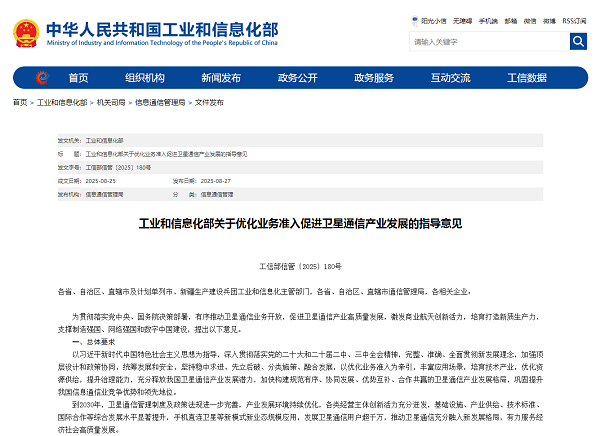Click the 发布日期 2025-08-27 value
The width and height of the screenshot is (600, 436).
(216, 181)
